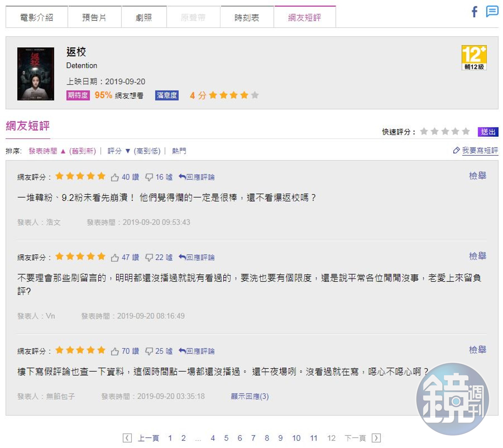The width and height of the screenshot is (503, 448).
Task: Click the previous page arrow icon
Action: tap(127, 438)
